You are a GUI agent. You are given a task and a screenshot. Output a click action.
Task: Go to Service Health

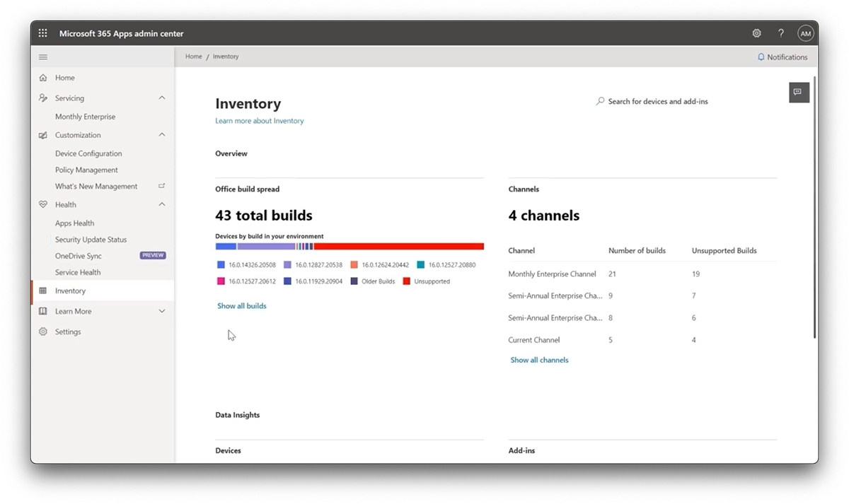coord(78,272)
